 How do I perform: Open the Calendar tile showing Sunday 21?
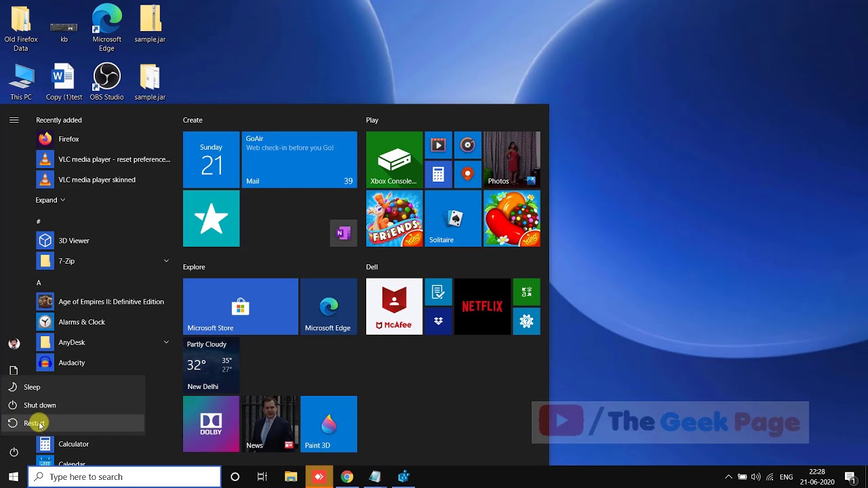(211, 159)
